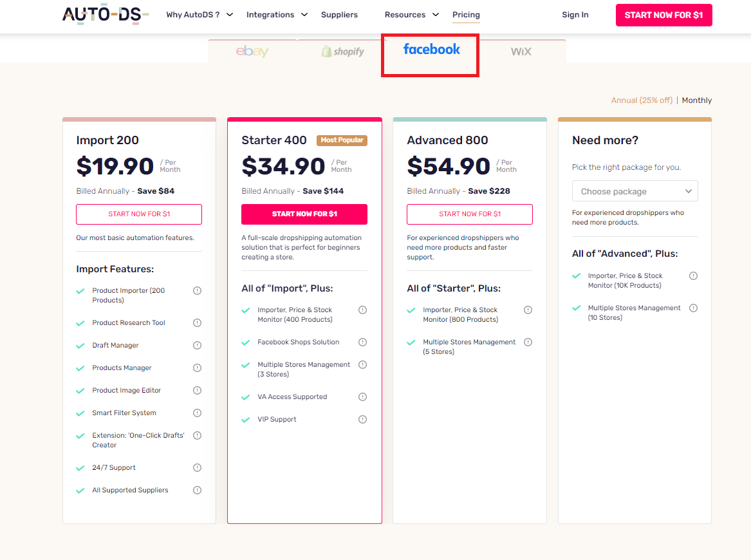Select the Wix pricing tab
The width and height of the screenshot is (751, 560).
pyautogui.click(x=521, y=51)
